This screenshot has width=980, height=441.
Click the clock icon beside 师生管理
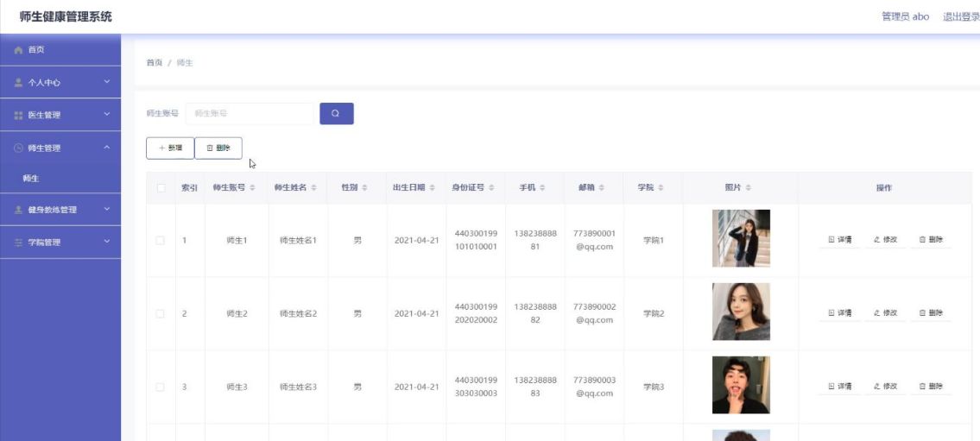(x=18, y=148)
